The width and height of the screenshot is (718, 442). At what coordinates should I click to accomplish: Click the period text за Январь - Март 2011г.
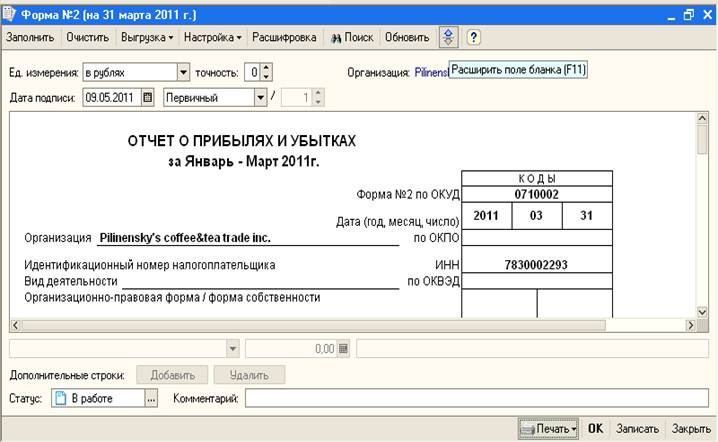coord(244,162)
